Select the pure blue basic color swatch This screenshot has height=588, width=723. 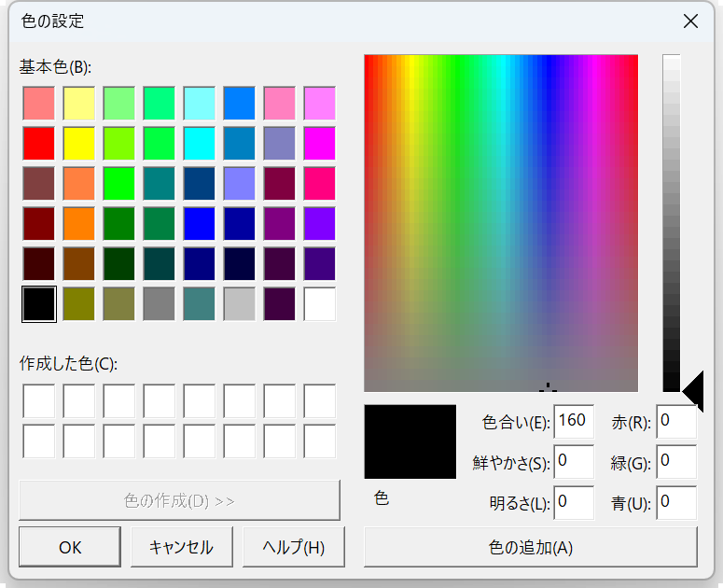tap(200, 224)
